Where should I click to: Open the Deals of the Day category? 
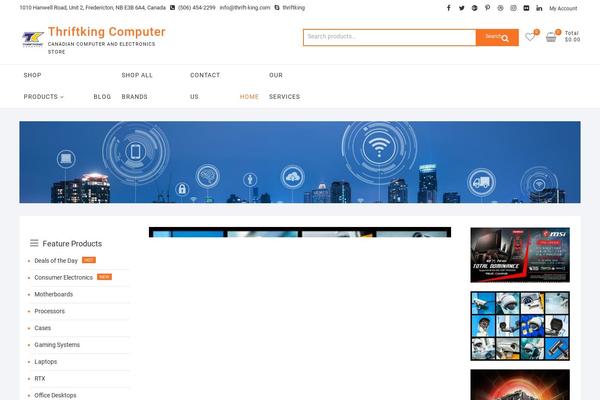pyautogui.click(x=56, y=261)
